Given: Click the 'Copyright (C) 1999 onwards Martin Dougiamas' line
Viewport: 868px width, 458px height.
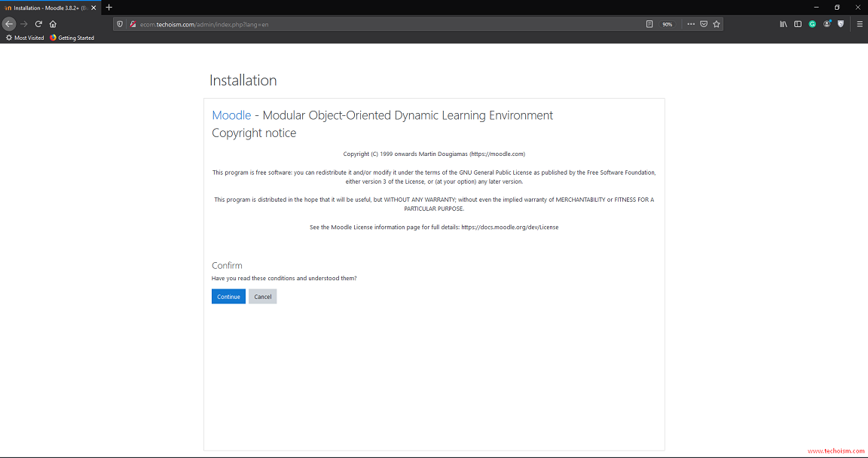Looking at the screenshot, I should pos(434,154).
